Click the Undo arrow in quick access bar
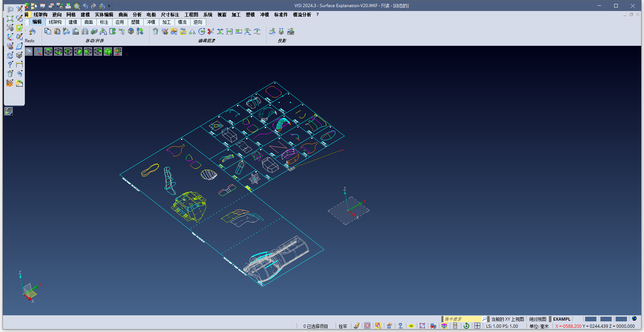This screenshot has height=332, width=644. [85, 6]
